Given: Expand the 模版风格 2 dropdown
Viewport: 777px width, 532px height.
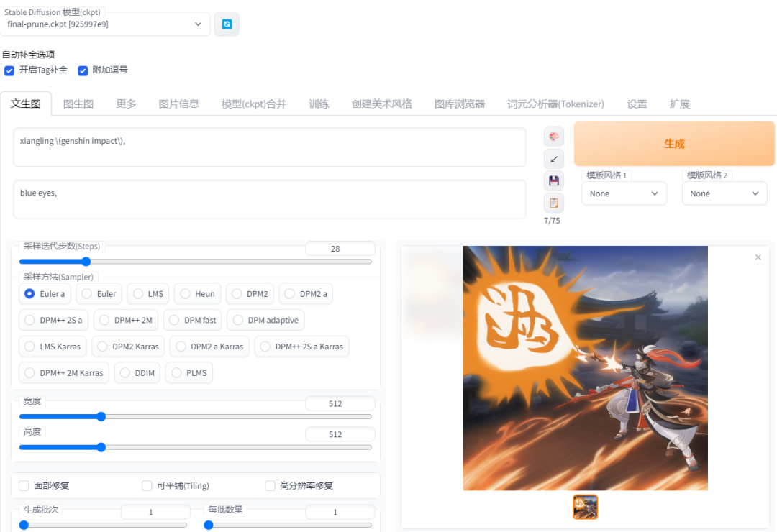Looking at the screenshot, I should point(724,193).
